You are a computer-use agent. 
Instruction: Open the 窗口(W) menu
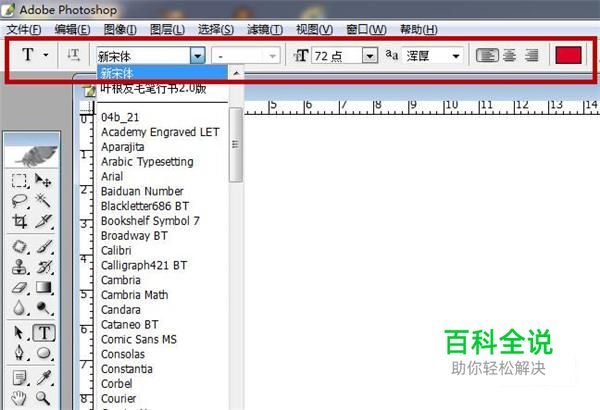tap(366, 29)
